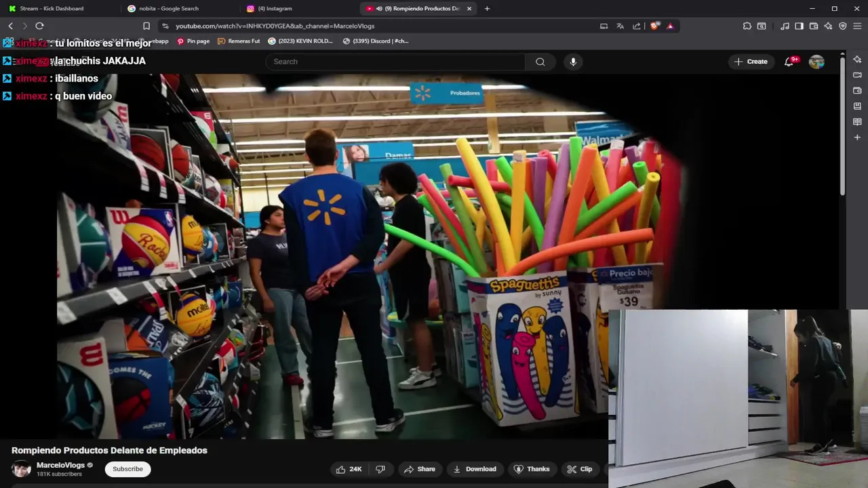Open the browser hamburger menu
The height and width of the screenshot is (488, 868).
858,26
